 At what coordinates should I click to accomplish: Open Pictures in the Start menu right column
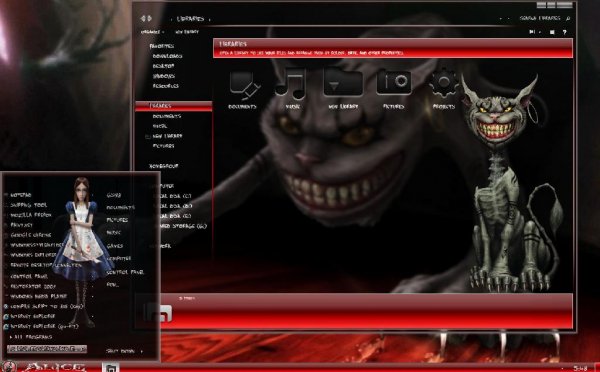tap(117, 220)
